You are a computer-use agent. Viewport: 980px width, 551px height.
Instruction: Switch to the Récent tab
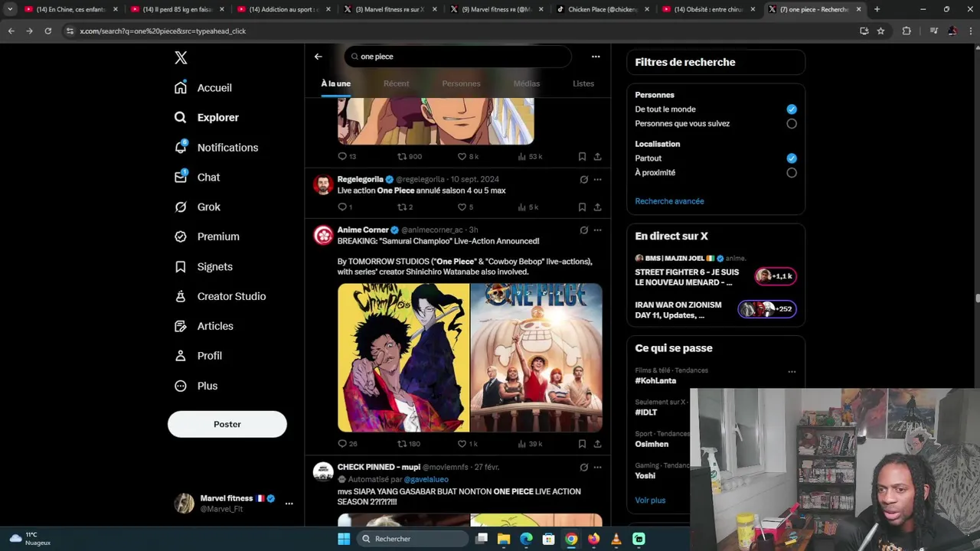(397, 83)
